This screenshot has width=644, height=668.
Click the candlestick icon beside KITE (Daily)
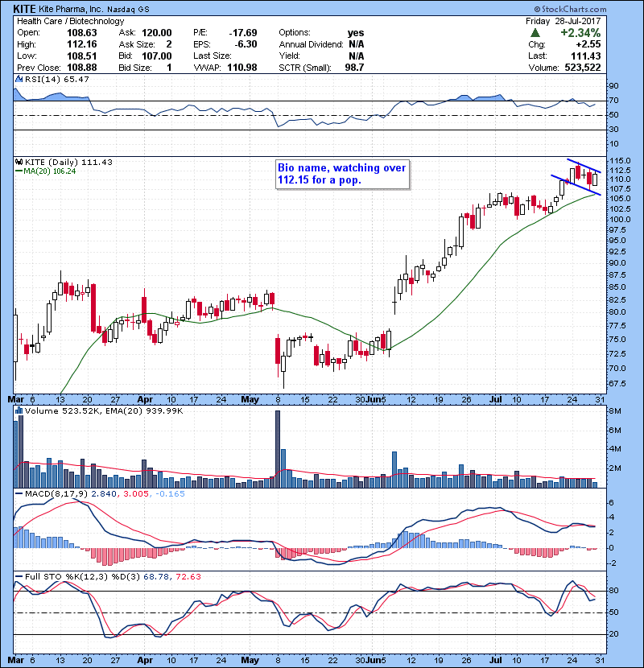19,162
